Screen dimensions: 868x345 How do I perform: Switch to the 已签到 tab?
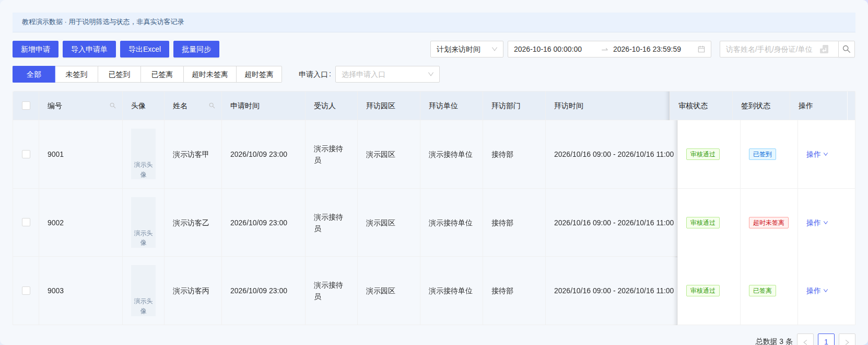[119, 74]
